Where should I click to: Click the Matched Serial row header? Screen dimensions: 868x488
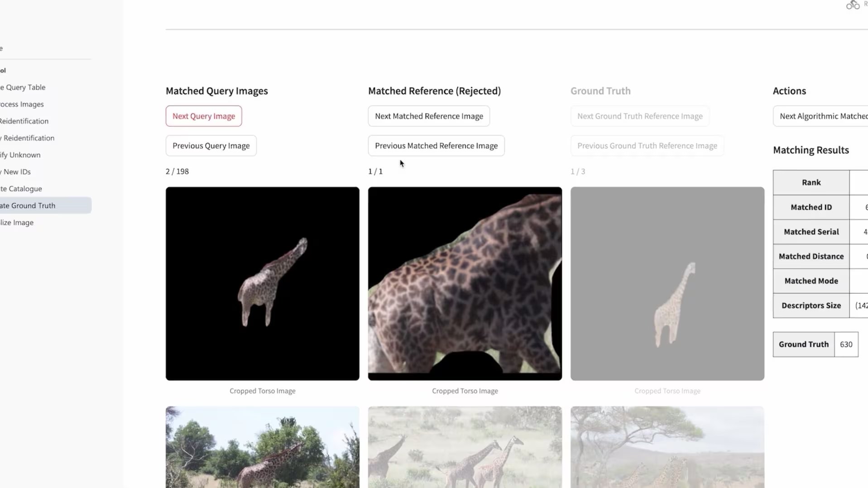point(811,232)
